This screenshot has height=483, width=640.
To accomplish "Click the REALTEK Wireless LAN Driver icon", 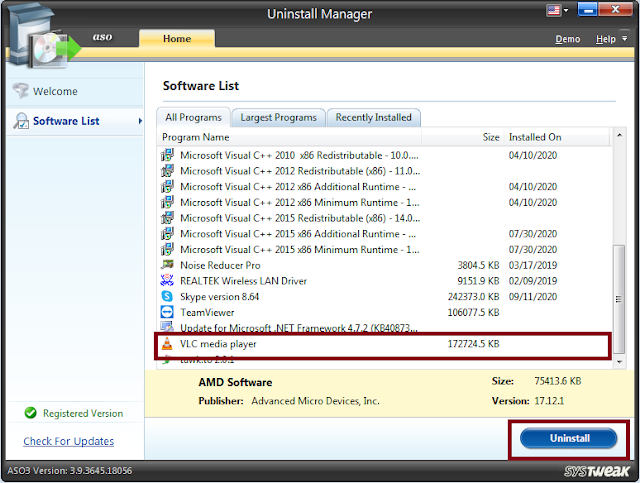I will point(167,280).
